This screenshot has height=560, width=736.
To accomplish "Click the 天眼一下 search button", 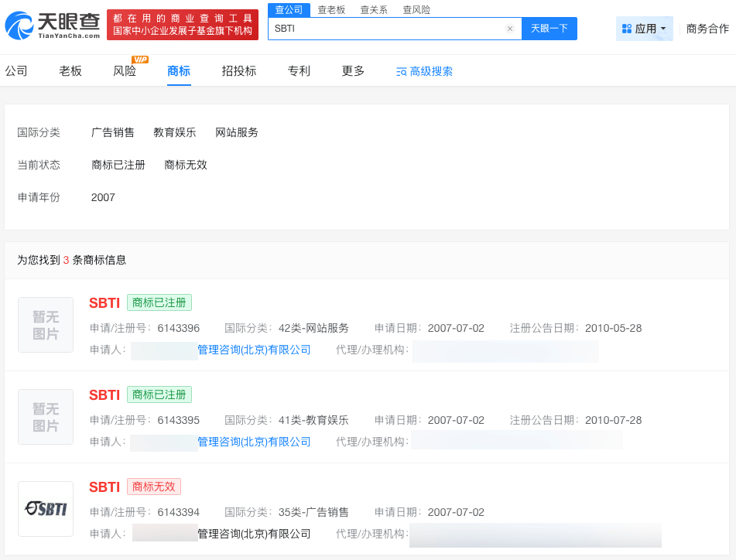I will point(549,29).
